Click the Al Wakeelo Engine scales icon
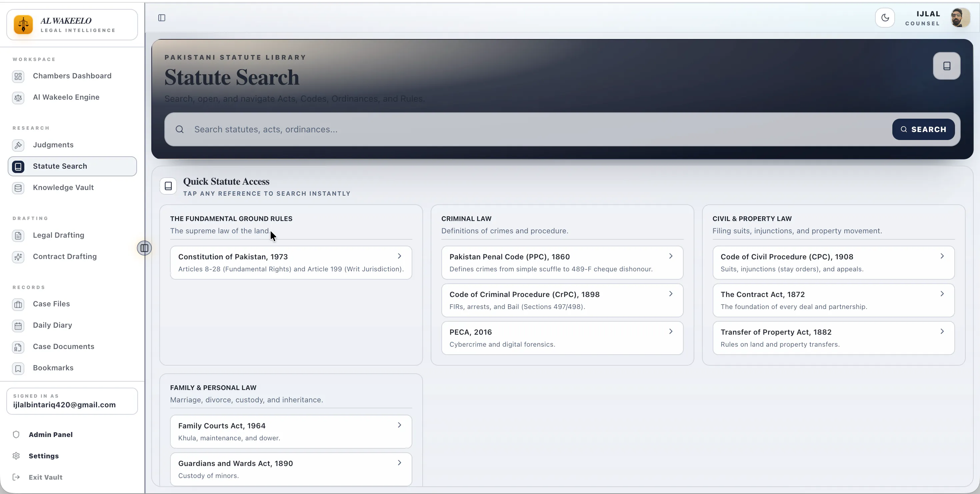This screenshot has width=980, height=494. (x=18, y=98)
